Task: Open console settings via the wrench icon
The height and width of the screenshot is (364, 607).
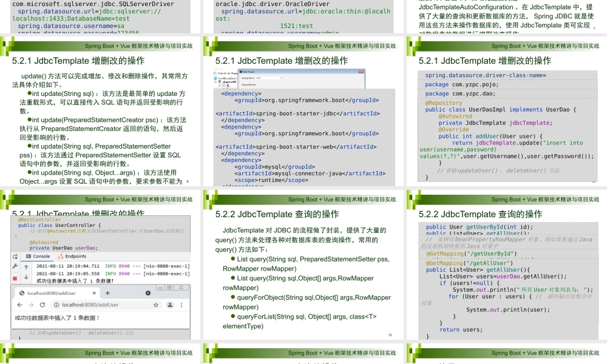Action: click(15, 266)
